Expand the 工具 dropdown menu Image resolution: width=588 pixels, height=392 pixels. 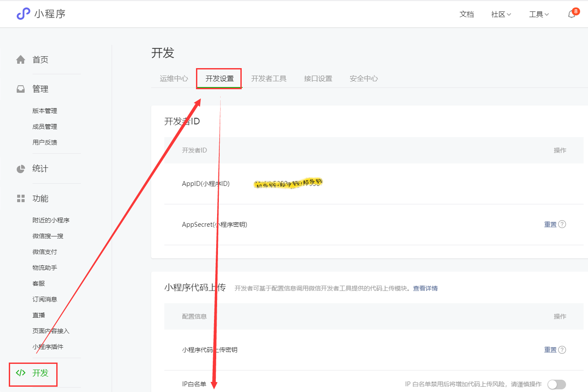(539, 14)
